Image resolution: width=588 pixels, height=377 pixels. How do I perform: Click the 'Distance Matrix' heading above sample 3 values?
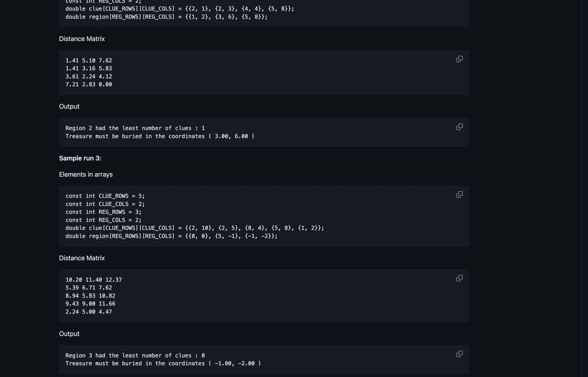pos(82,258)
